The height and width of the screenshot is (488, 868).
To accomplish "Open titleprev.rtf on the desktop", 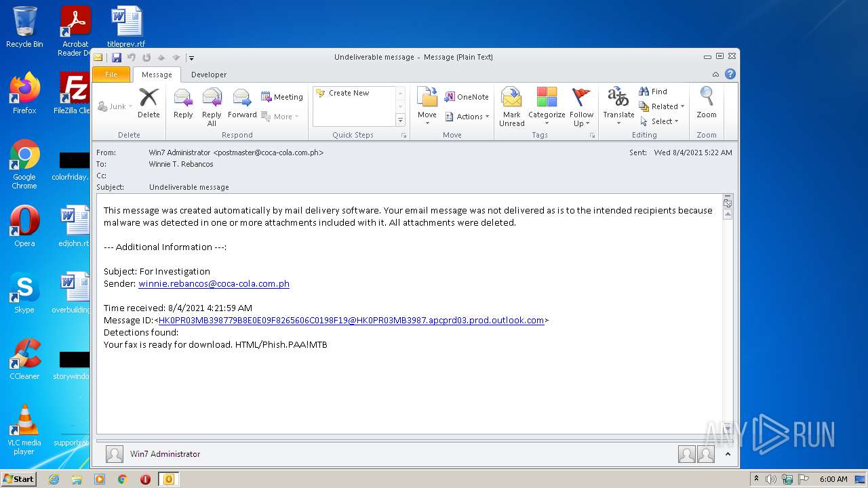I will (x=126, y=27).
